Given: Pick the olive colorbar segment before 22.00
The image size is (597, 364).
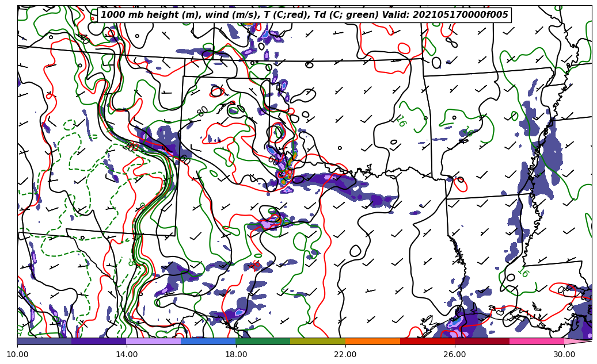Looking at the screenshot, I should coord(318,341).
